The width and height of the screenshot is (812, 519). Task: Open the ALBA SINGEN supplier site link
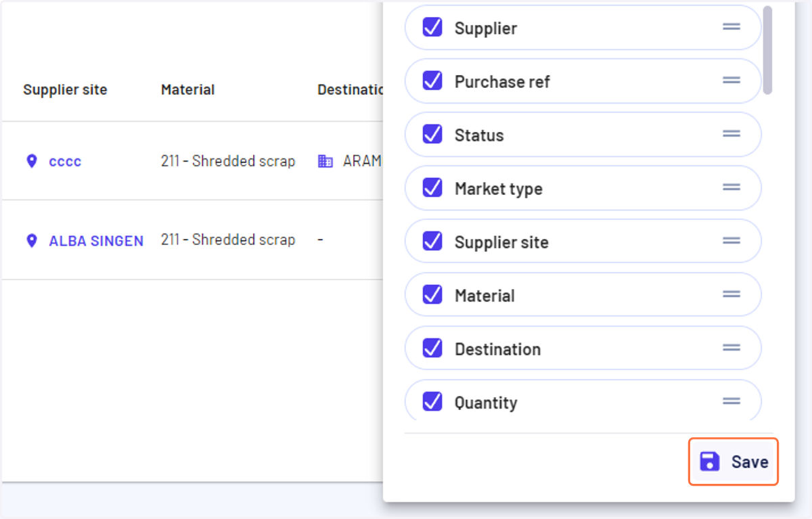tap(96, 241)
